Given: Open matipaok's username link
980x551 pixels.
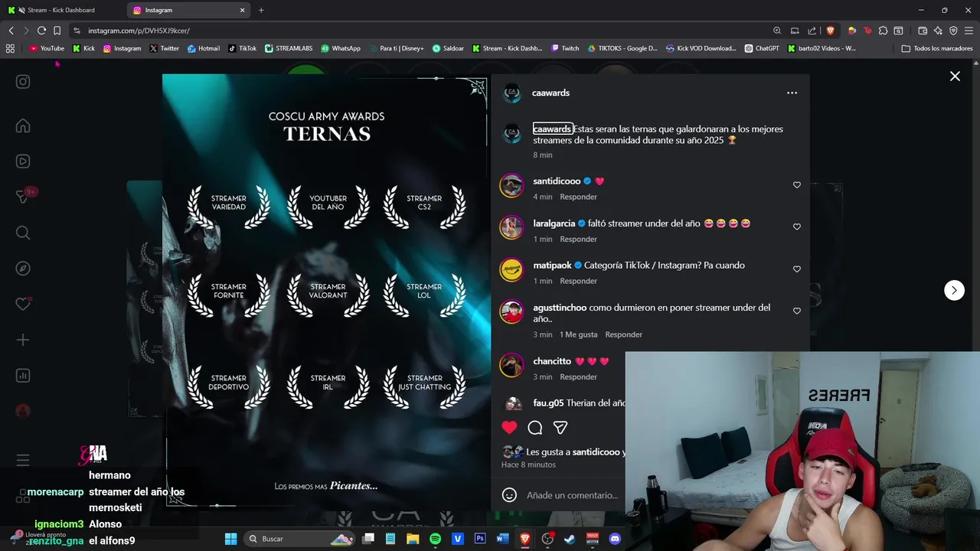Looking at the screenshot, I should [552, 266].
